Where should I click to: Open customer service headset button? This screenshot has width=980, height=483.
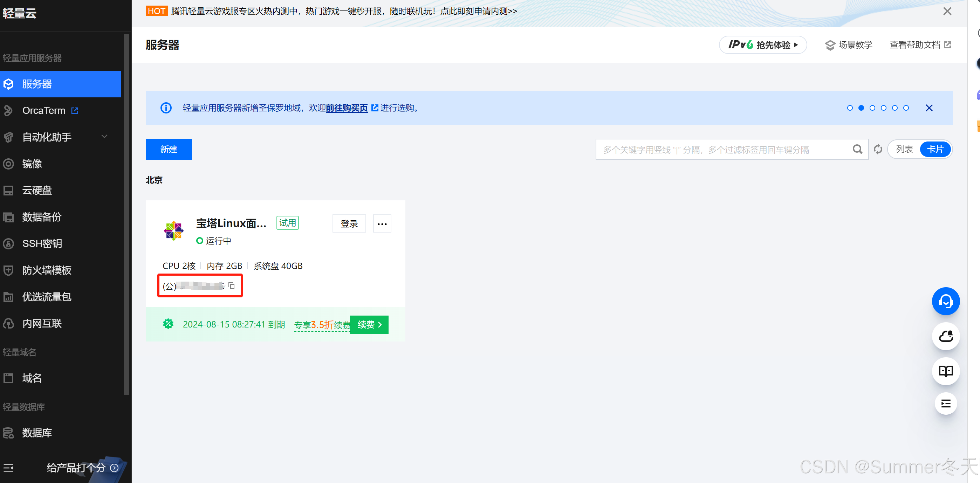pyautogui.click(x=946, y=301)
